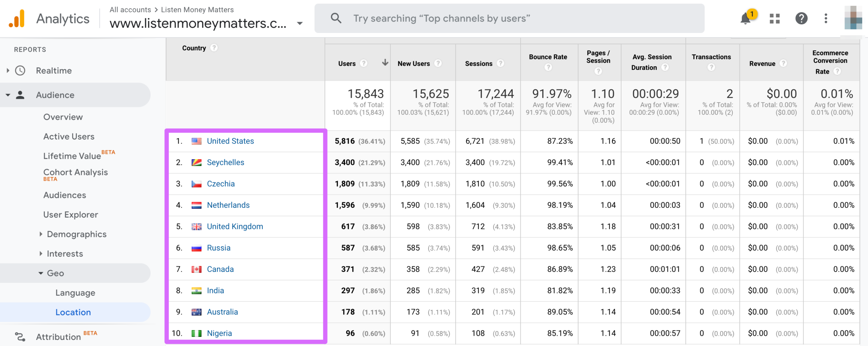
Task: Click the total users value 15,843
Action: pyautogui.click(x=366, y=94)
